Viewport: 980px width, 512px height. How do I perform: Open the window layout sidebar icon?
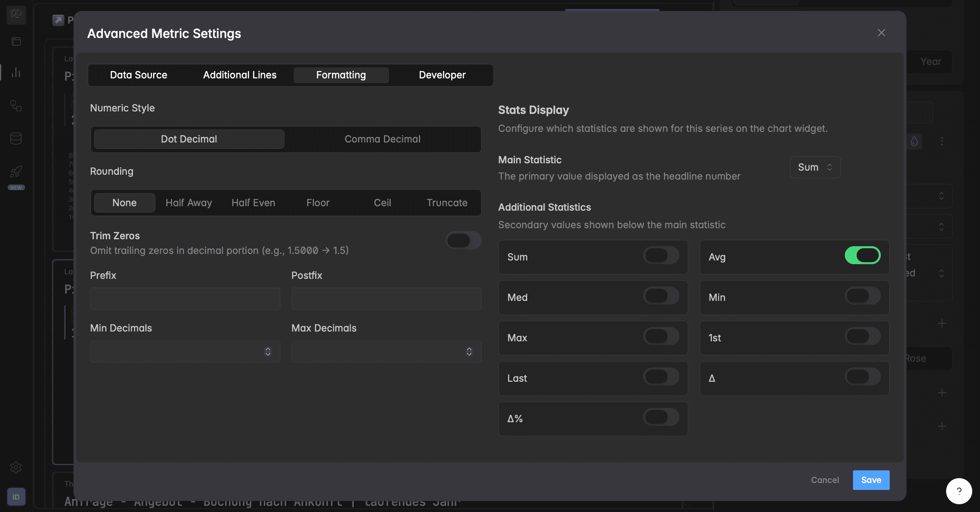[x=16, y=41]
